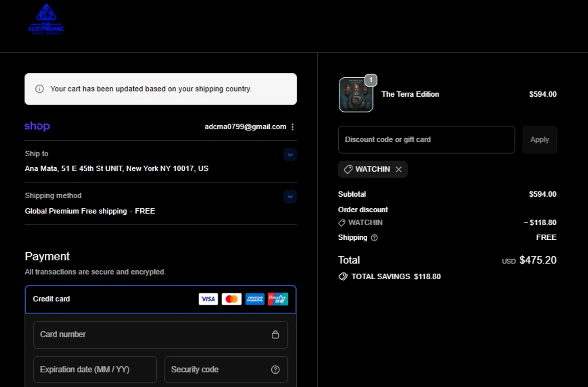The width and height of the screenshot is (588, 387).
Task: Click the Shipping help question mark icon
Action: (374, 238)
